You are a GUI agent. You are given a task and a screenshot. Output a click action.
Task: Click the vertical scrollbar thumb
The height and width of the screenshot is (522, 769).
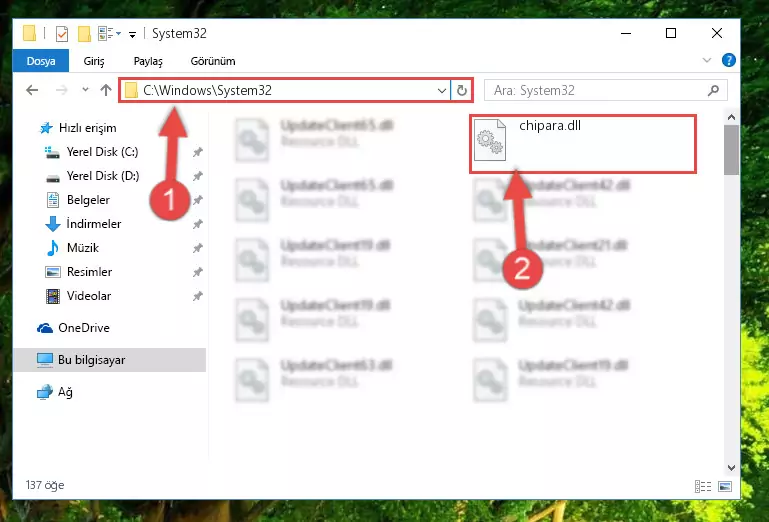point(731,150)
